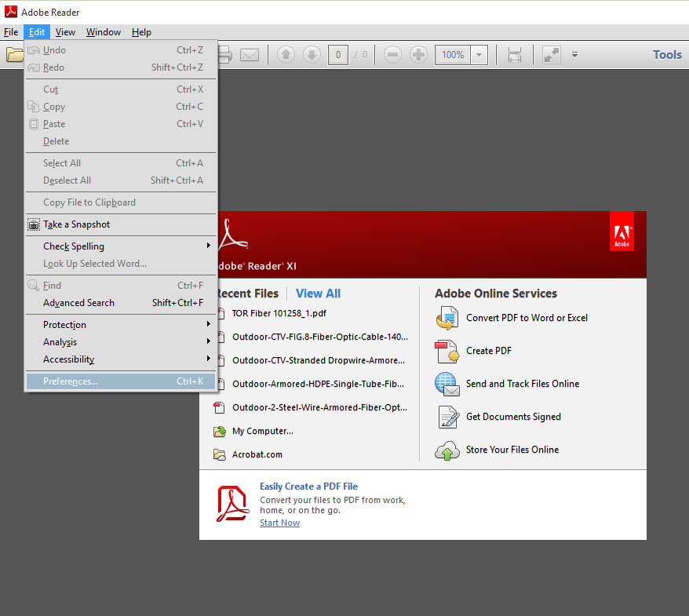Viewport: 689px width, 616px height.
Task: Click the Acrobat.com folder icon
Action: (219, 455)
